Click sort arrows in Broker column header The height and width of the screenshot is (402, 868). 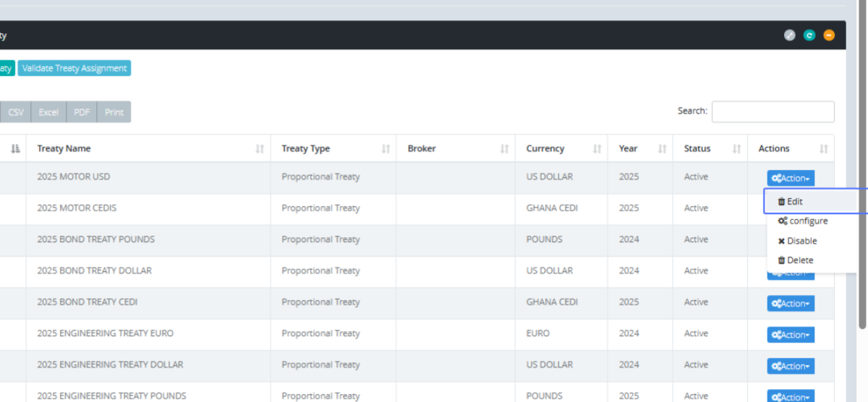point(504,149)
